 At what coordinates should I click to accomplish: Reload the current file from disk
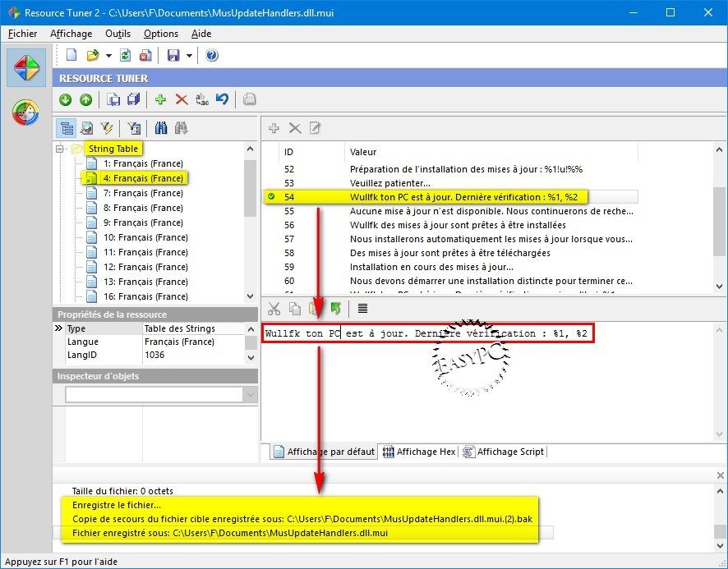tap(126, 55)
